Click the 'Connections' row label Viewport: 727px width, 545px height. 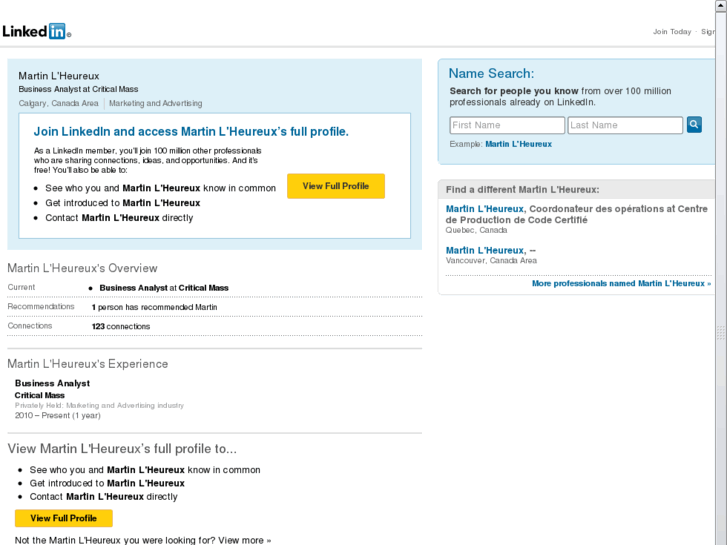(30, 326)
